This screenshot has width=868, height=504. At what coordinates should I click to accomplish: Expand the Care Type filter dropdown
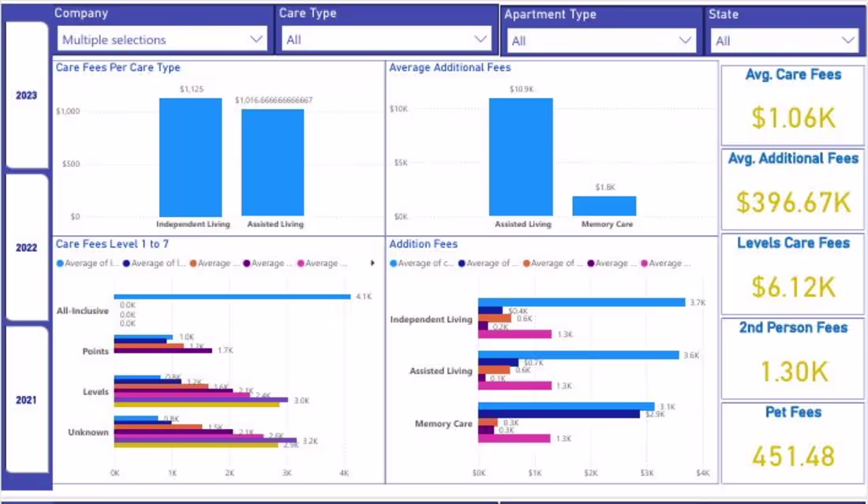[480, 39]
